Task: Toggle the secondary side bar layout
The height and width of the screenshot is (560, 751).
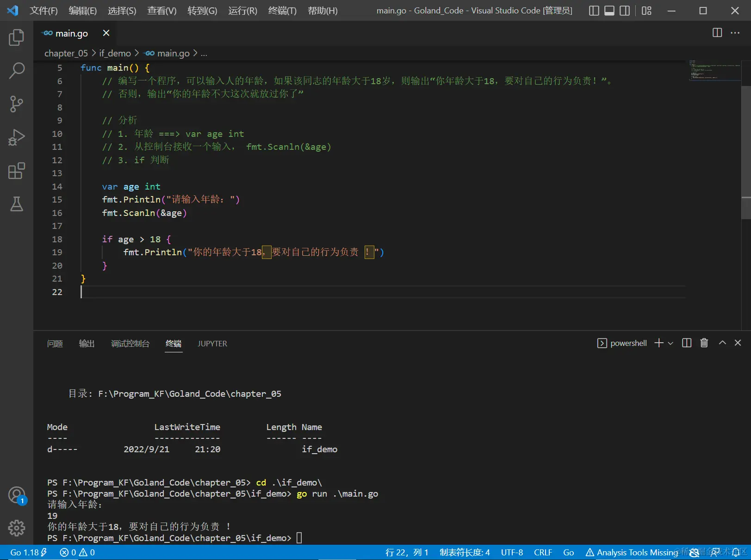Action: coord(625,11)
